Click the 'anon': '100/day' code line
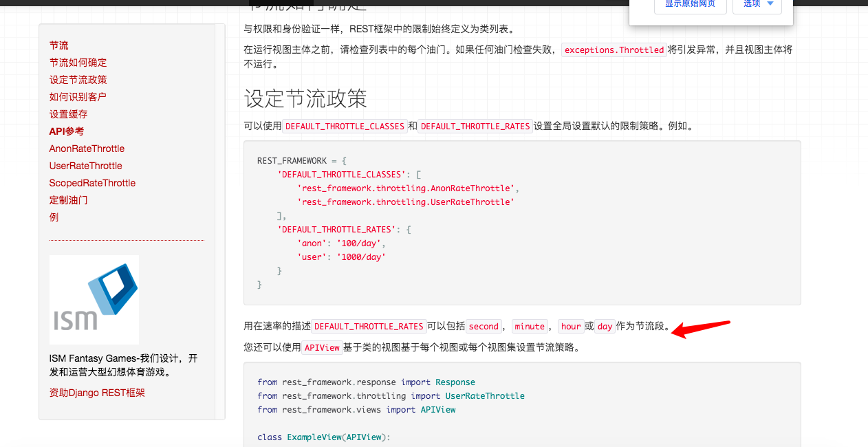This screenshot has width=868, height=447. 342,243
